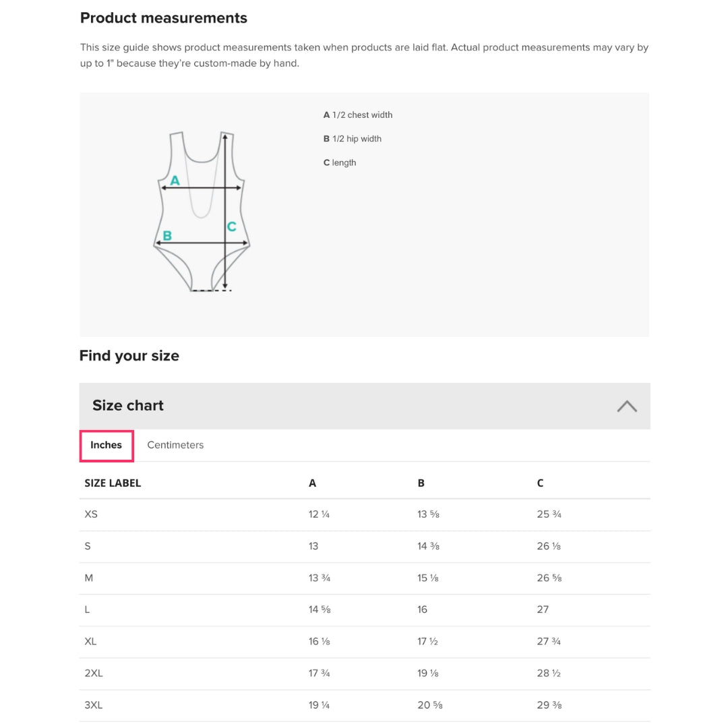Screen dimensions: 728x728
Task: Click the teal B marker on diagram
Action: (167, 236)
